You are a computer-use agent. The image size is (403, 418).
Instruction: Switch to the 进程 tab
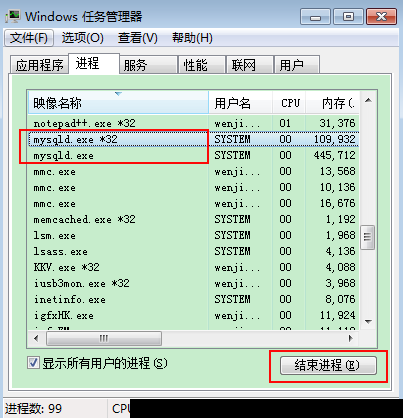[x=94, y=63]
